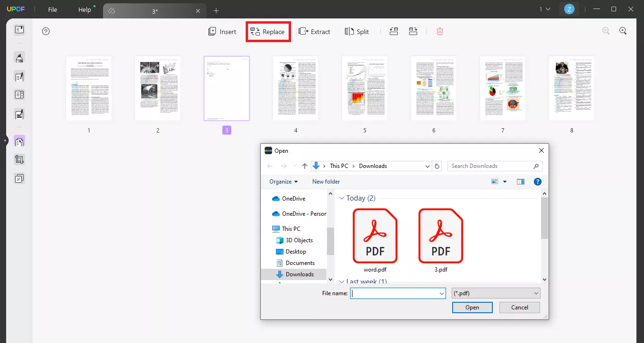Click the blue help icon in Open dialog
The width and height of the screenshot is (644, 343).
(537, 182)
